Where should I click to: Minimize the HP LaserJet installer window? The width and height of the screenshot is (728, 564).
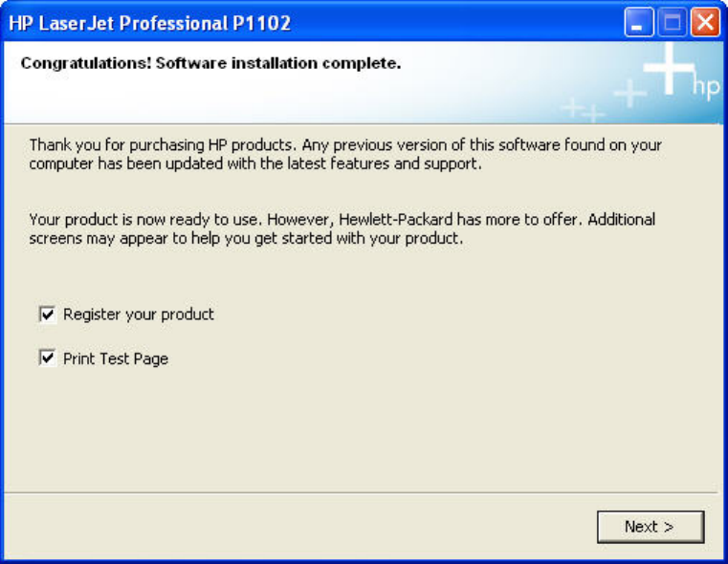(x=638, y=23)
